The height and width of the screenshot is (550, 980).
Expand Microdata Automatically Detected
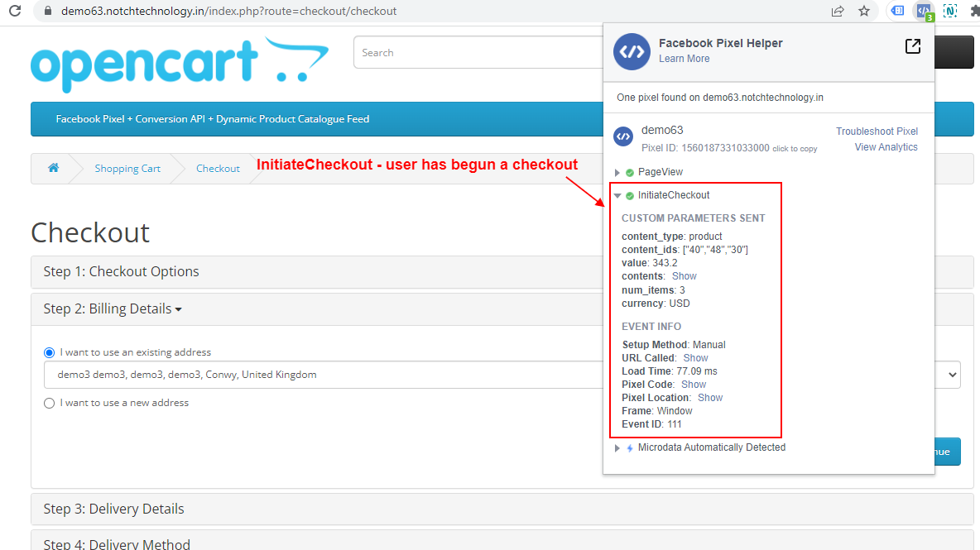(616, 447)
